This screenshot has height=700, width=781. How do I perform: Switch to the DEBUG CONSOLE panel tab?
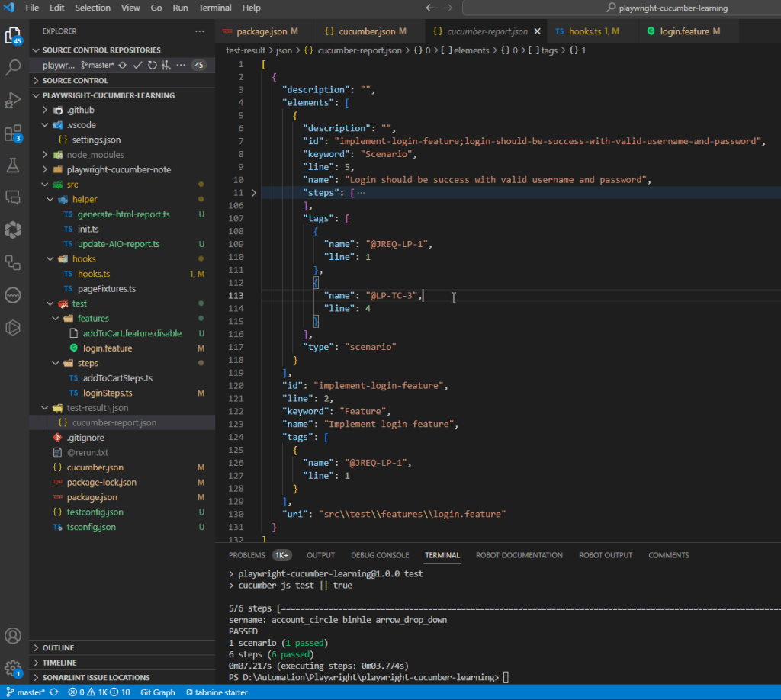pos(380,555)
